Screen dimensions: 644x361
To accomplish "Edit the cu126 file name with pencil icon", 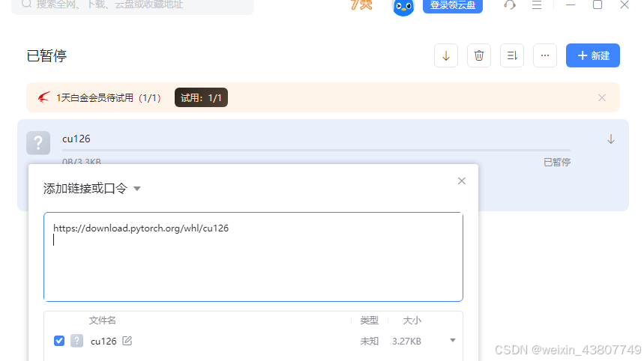I will (127, 341).
